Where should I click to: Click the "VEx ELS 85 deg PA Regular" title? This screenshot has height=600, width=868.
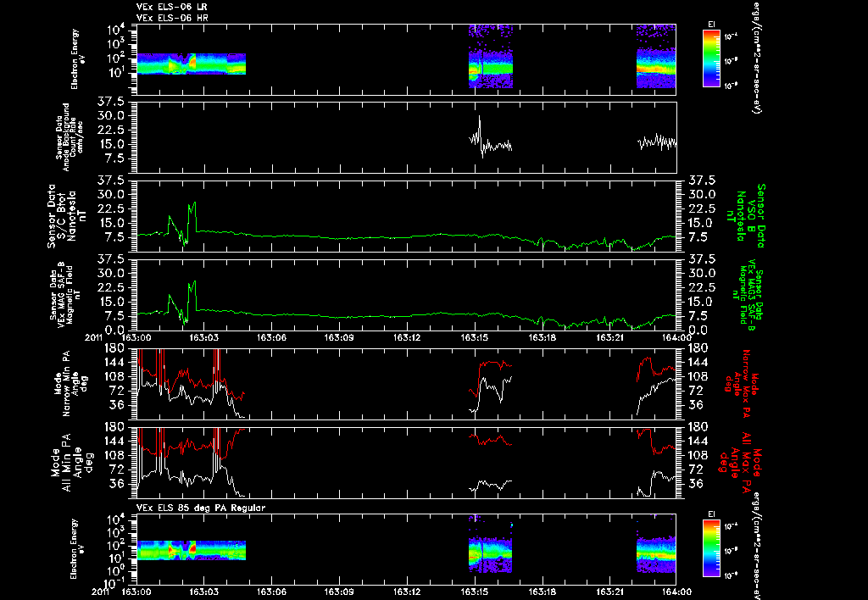tap(201, 508)
